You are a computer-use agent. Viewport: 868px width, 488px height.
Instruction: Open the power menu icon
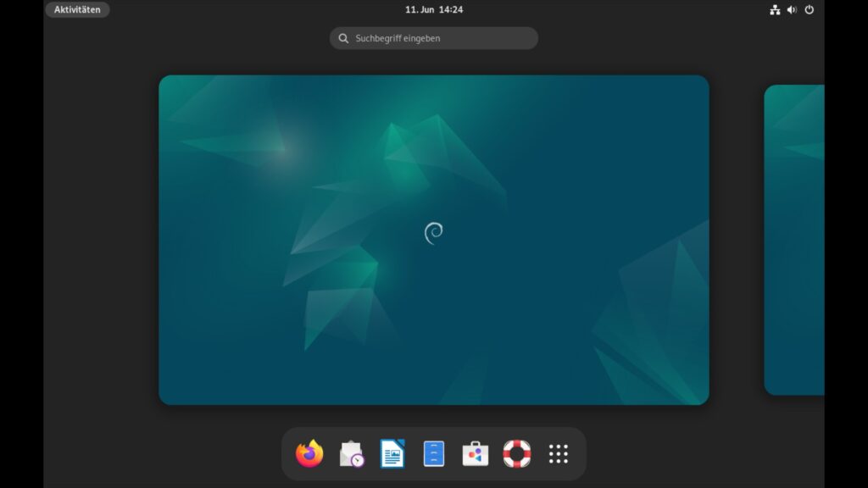point(810,9)
